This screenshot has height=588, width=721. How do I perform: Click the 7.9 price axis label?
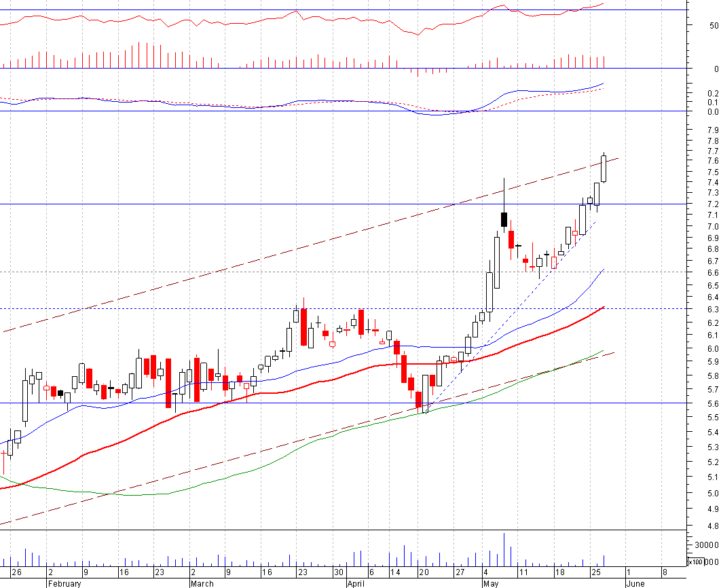tap(713, 130)
